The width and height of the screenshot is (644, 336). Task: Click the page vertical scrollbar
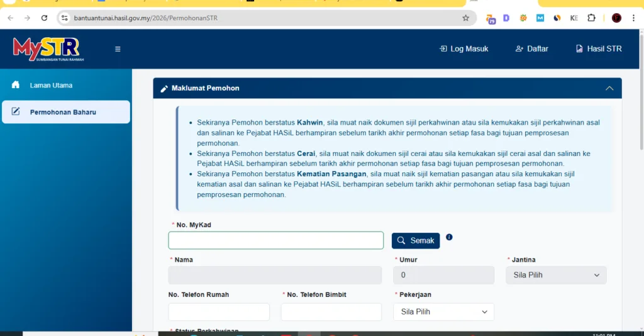pyautogui.click(x=641, y=92)
